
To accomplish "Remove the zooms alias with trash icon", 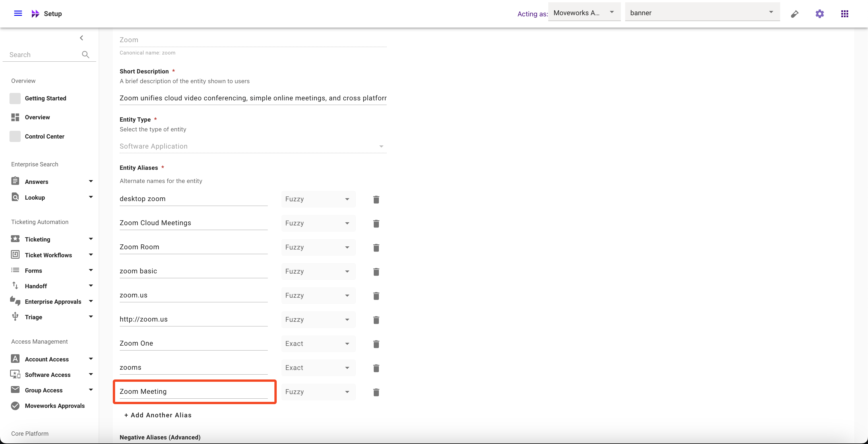I will tap(376, 368).
